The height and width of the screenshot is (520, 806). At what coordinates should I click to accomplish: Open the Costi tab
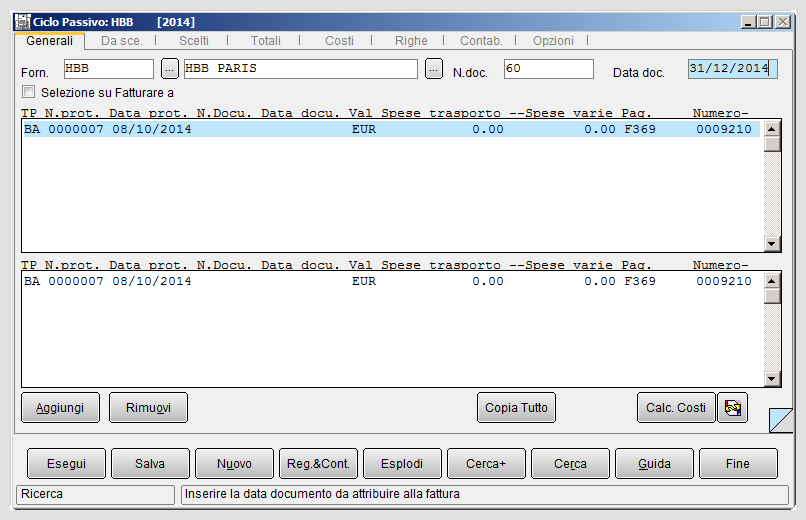tap(339, 41)
